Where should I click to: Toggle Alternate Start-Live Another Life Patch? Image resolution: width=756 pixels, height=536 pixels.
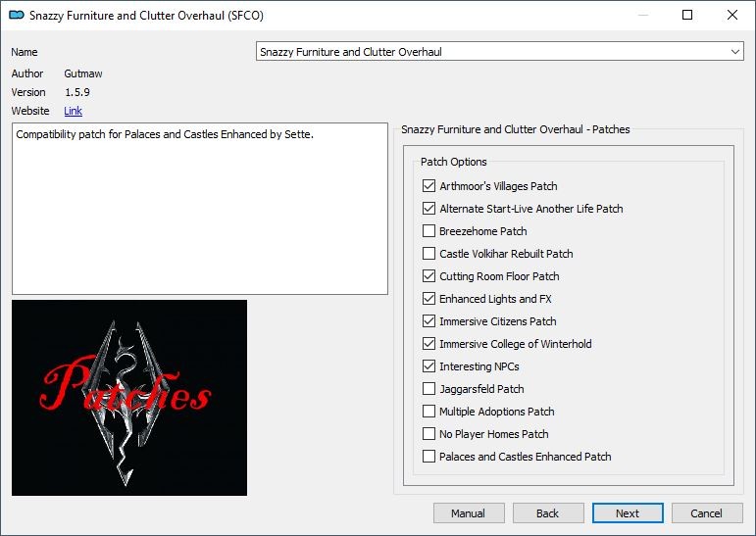(428, 209)
